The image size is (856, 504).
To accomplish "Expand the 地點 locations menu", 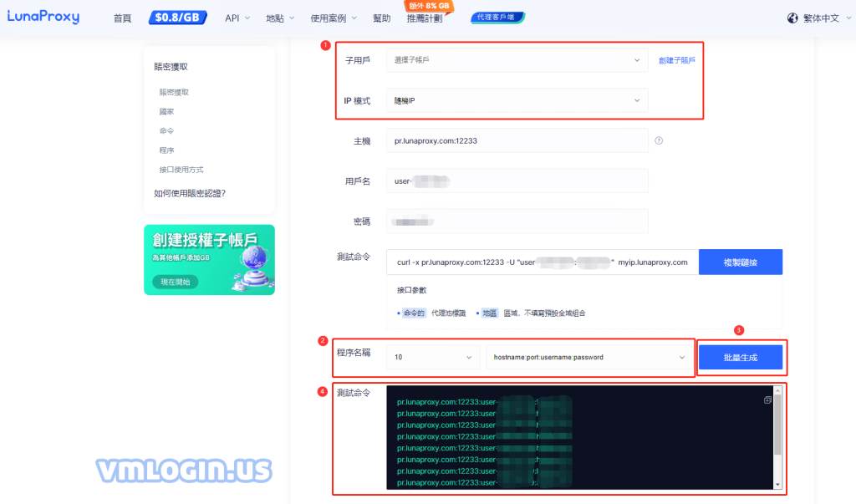I will [280, 18].
